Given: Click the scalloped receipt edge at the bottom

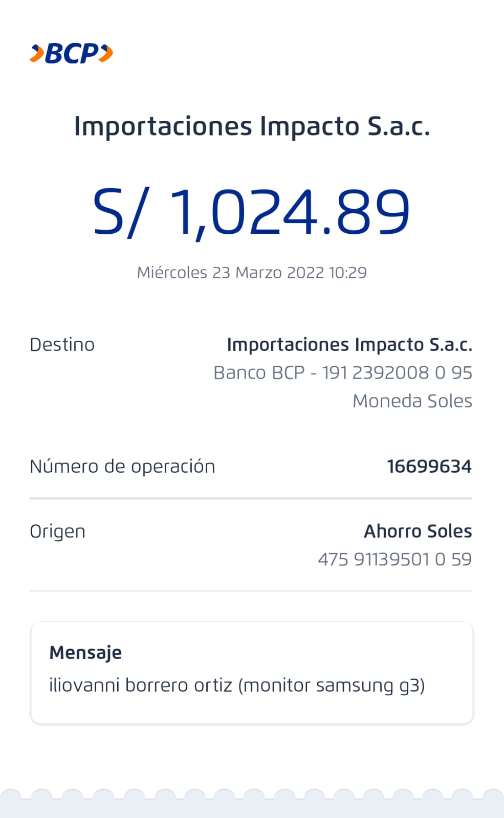Looking at the screenshot, I should [252, 801].
